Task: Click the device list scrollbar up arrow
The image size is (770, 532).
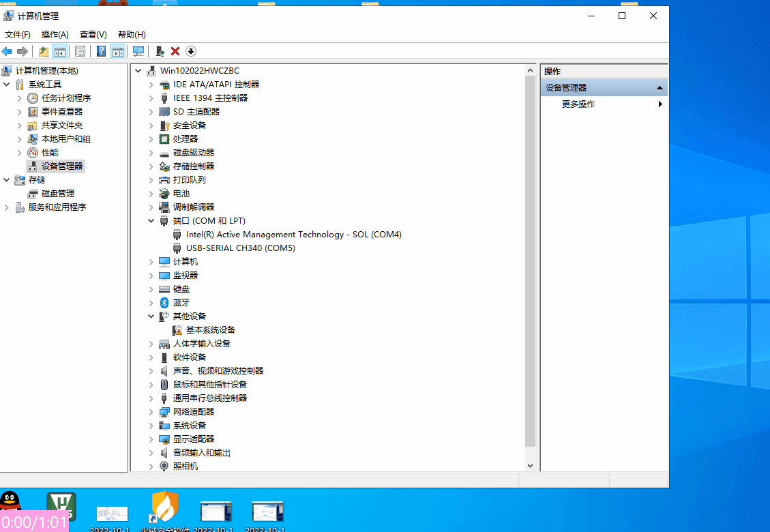Action: point(530,71)
